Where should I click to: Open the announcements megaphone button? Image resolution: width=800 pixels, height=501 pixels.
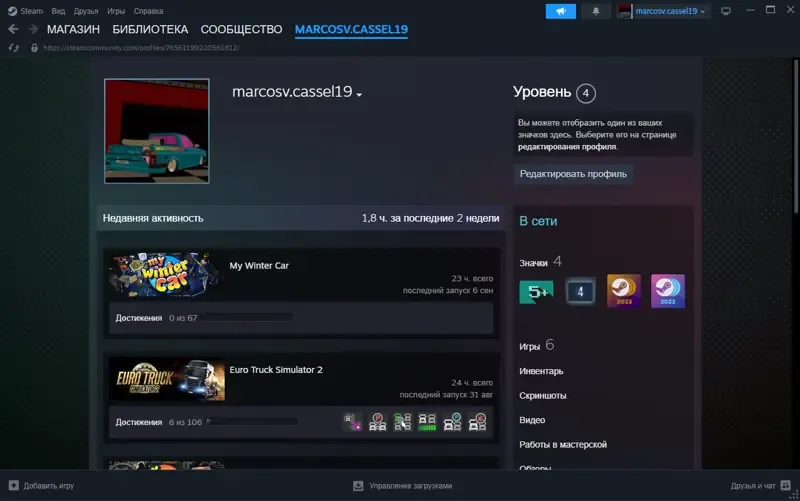pyautogui.click(x=561, y=11)
